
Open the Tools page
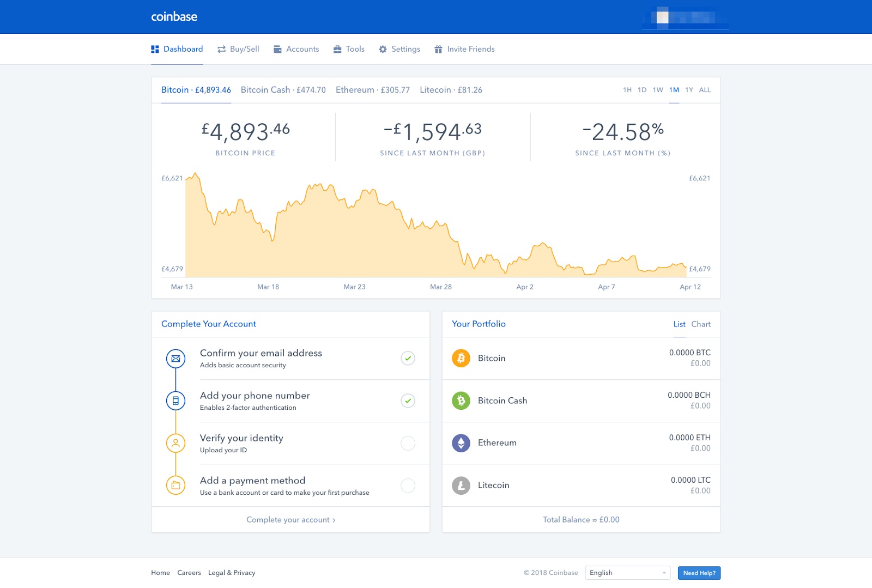point(349,49)
